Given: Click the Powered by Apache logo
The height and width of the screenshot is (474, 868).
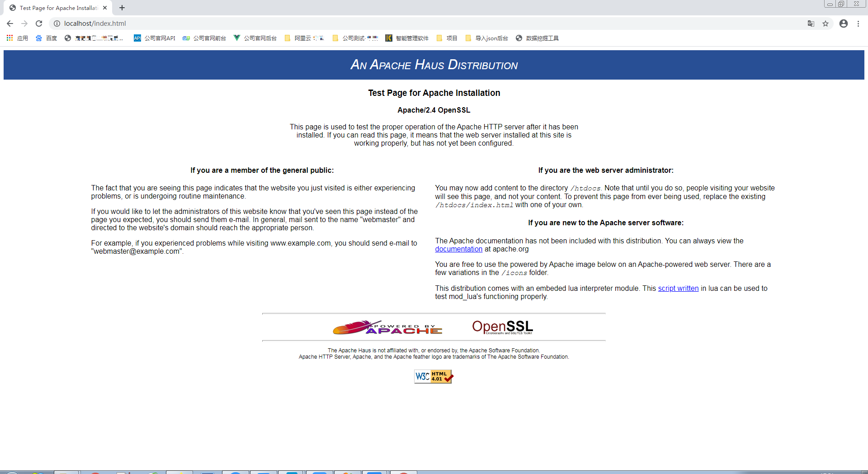Looking at the screenshot, I should coord(387,327).
